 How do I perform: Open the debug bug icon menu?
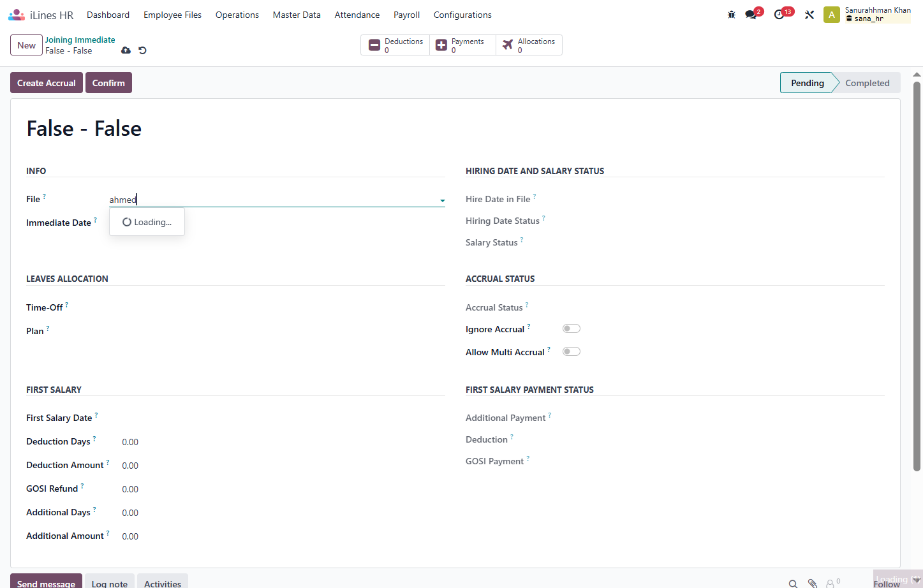pyautogui.click(x=732, y=15)
